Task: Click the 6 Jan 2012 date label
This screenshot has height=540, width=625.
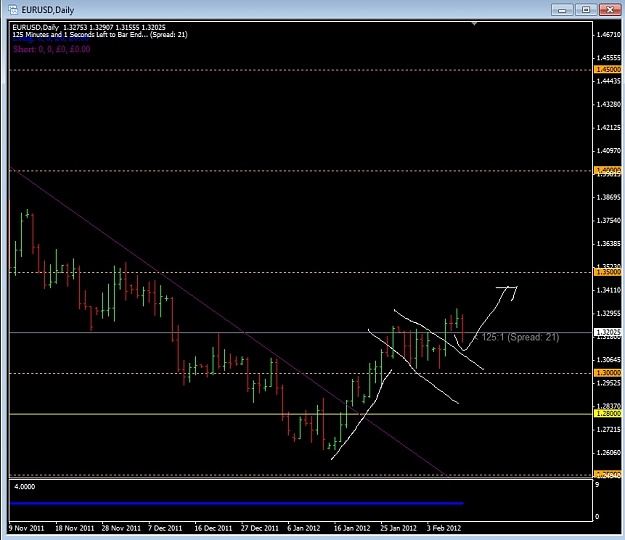Action: tap(304, 528)
